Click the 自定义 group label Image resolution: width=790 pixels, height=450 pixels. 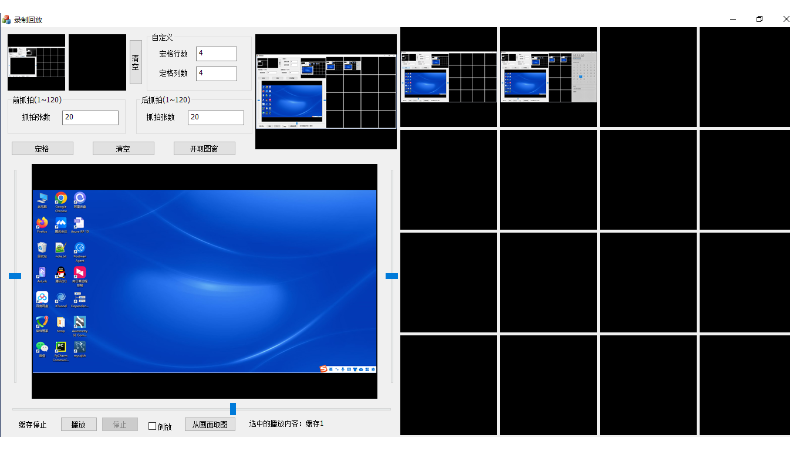(162, 38)
